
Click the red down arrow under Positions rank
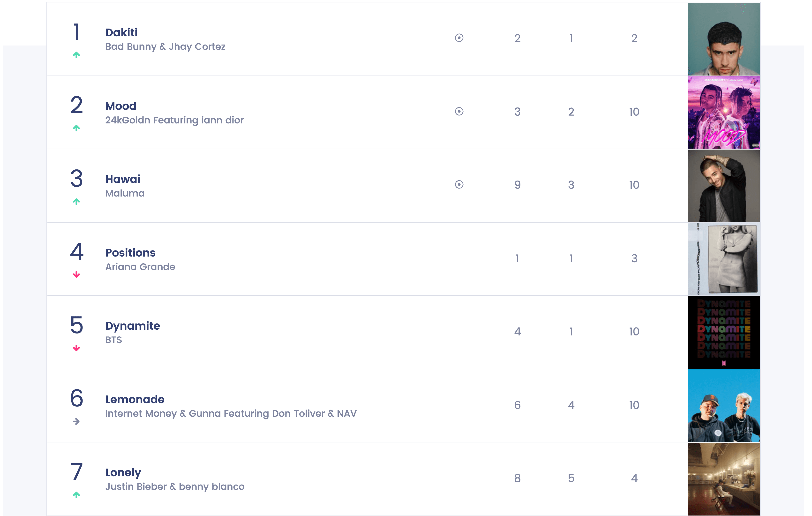(76, 274)
